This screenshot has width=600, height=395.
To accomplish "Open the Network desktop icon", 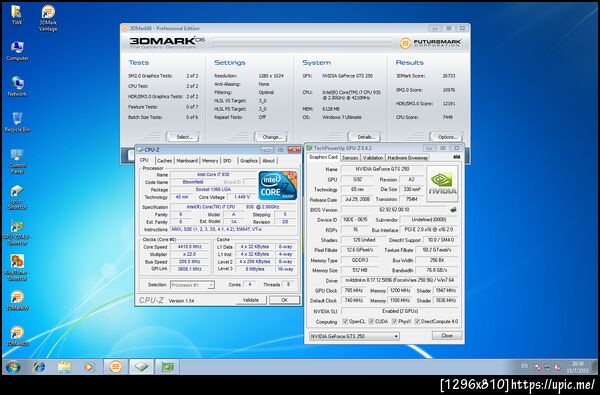I will pyautogui.click(x=17, y=86).
